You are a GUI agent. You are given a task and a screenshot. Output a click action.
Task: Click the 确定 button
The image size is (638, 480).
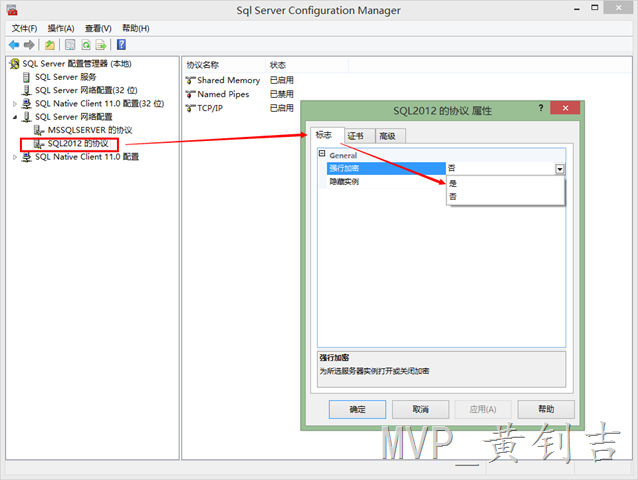coord(357,409)
